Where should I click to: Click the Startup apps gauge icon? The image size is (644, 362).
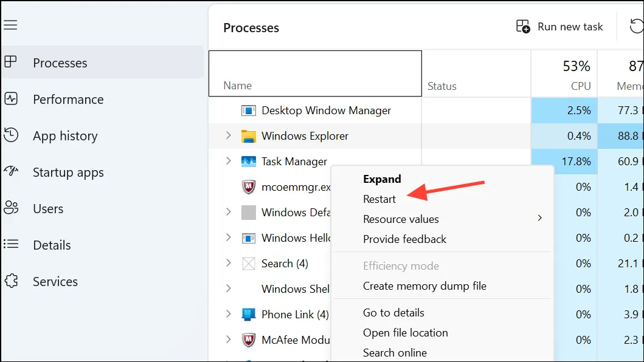coord(11,171)
